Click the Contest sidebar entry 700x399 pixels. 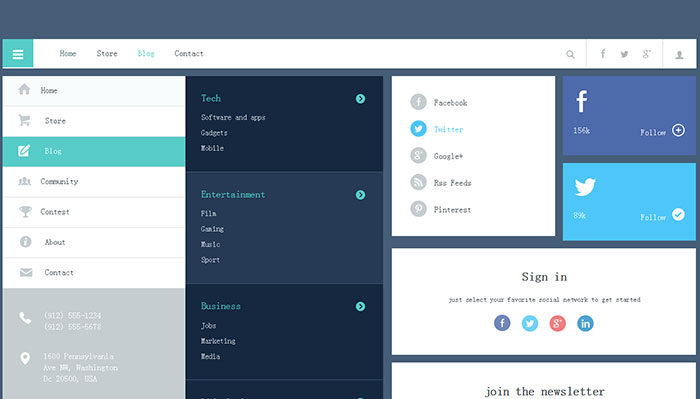(x=94, y=212)
